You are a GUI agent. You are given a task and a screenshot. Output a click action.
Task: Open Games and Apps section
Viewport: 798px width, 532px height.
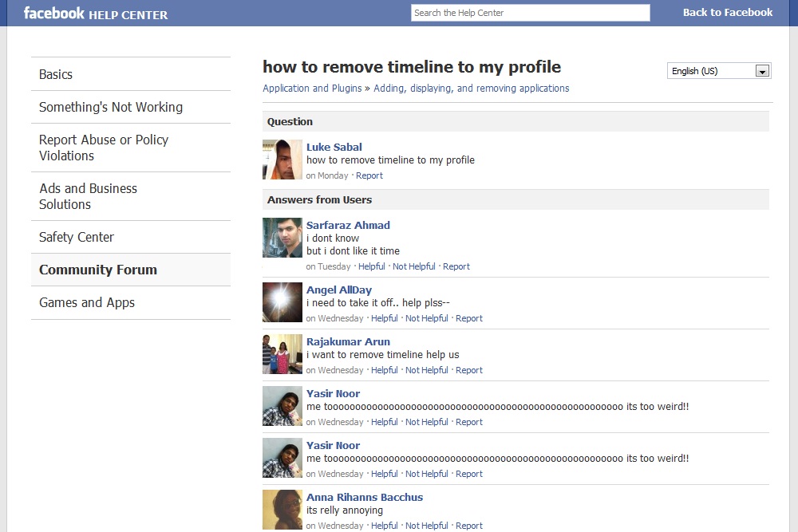131,302
